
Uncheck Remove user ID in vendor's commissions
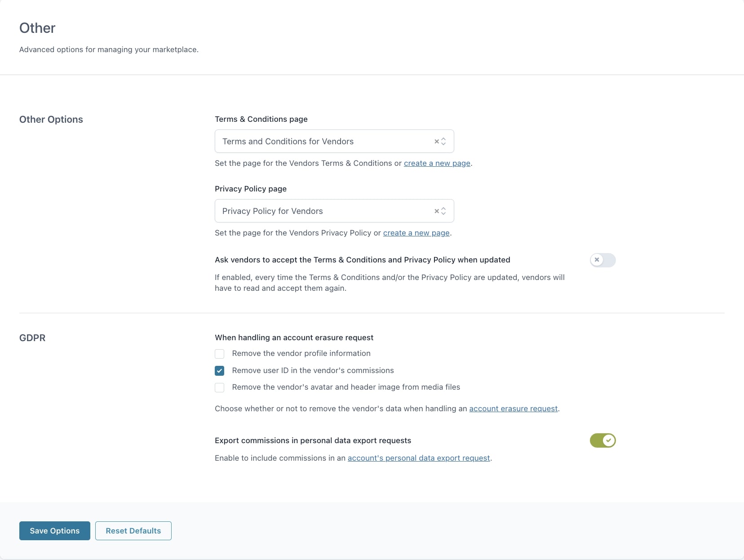[x=220, y=371]
